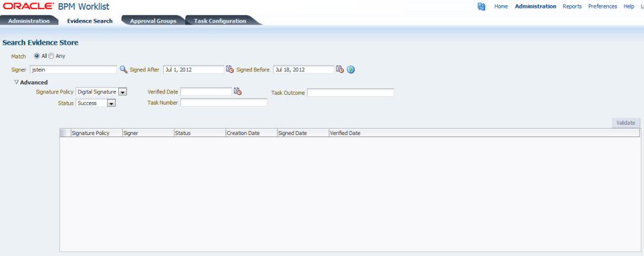Collapse the Advanced section
The image size is (644, 256).
[16, 82]
